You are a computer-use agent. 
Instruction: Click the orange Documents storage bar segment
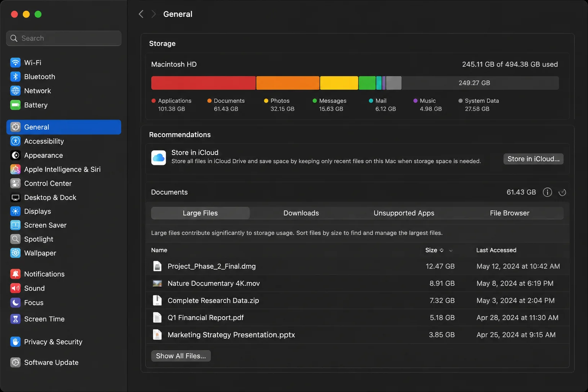(288, 83)
